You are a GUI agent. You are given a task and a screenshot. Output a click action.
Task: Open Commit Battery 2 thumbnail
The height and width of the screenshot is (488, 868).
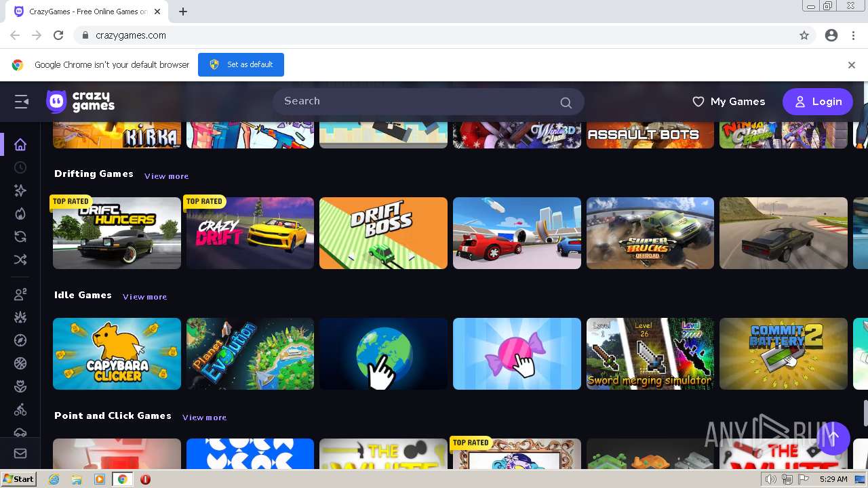click(x=783, y=354)
